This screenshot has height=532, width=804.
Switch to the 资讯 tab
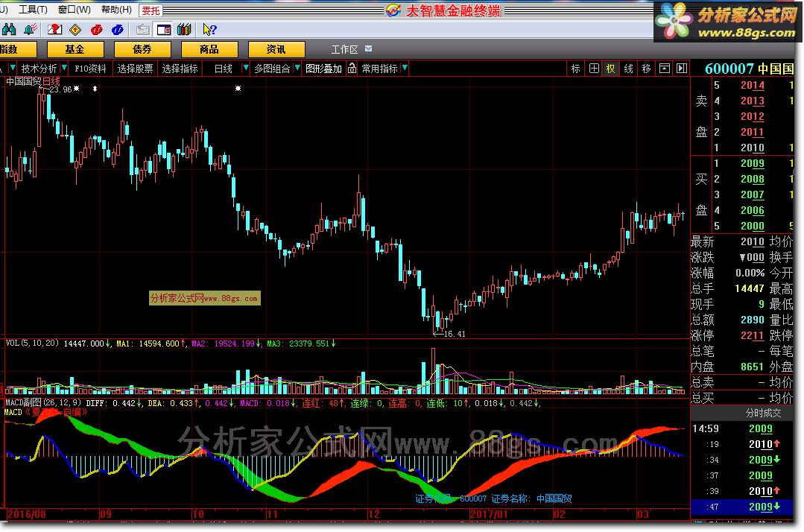coord(276,49)
